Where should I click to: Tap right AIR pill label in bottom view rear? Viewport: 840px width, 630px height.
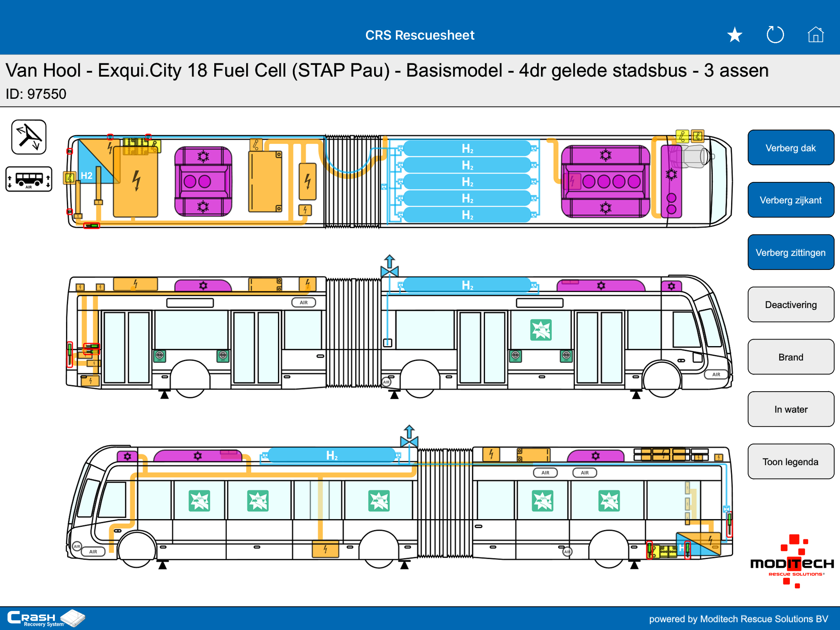pyautogui.click(x=585, y=472)
